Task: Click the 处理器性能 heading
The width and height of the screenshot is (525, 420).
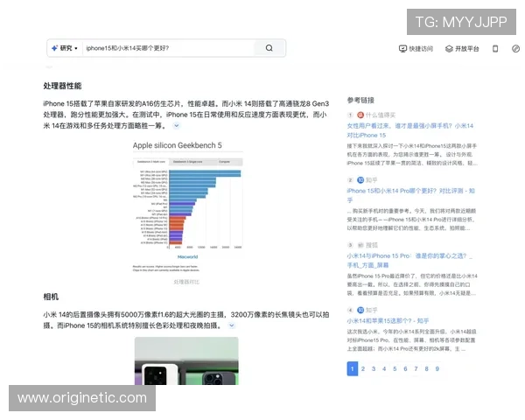Action: tap(62, 86)
